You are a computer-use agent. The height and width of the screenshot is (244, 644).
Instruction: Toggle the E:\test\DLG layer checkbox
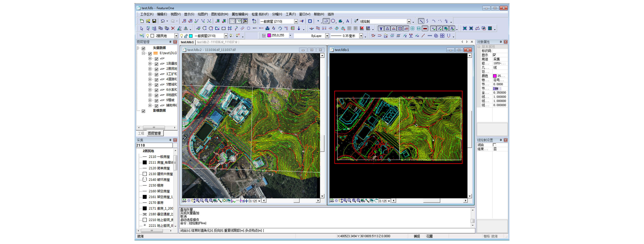(150, 53)
